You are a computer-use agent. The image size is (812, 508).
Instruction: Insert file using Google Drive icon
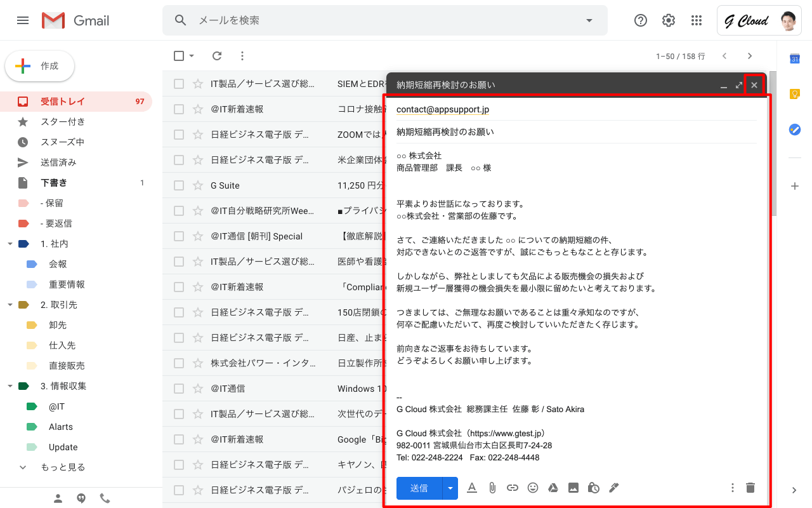tap(553, 488)
